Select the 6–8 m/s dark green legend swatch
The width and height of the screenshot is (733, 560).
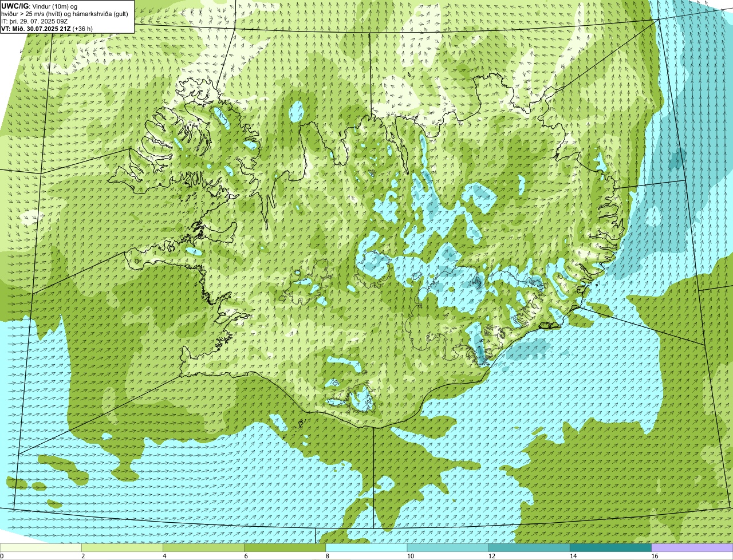(x=285, y=548)
